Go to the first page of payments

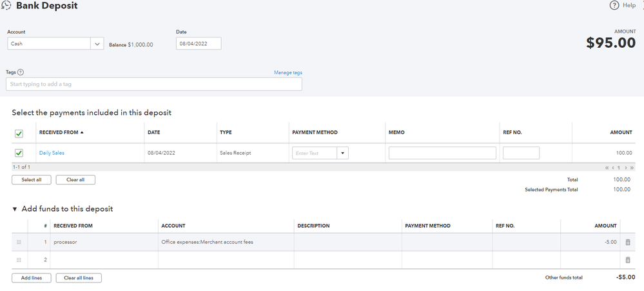point(607,168)
